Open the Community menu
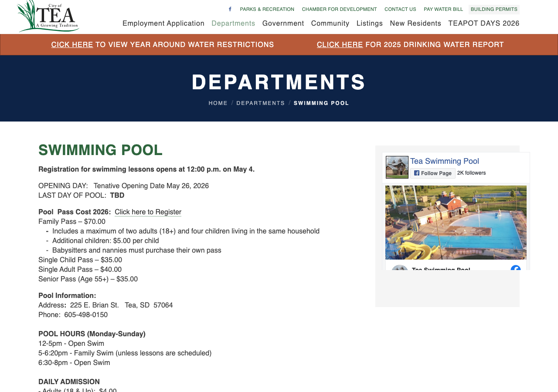The image size is (558, 392). coord(330,24)
